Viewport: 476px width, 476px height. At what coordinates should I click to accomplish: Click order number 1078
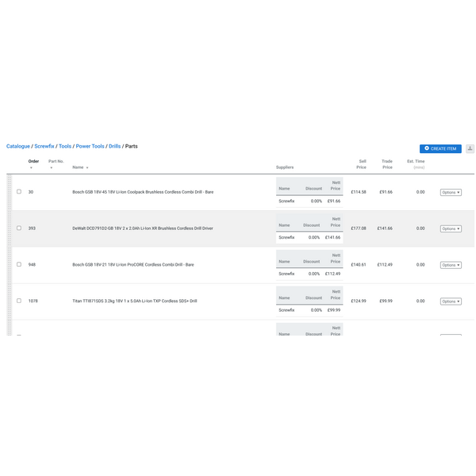click(33, 301)
